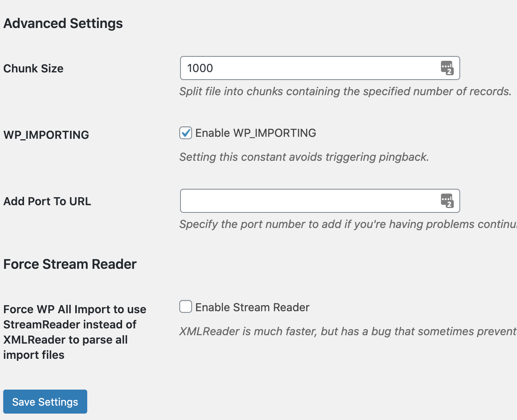Enable the Stream Reader checkbox
Image resolution: width=517 pixels, height=420 pixels.
(x=186, y=307)
